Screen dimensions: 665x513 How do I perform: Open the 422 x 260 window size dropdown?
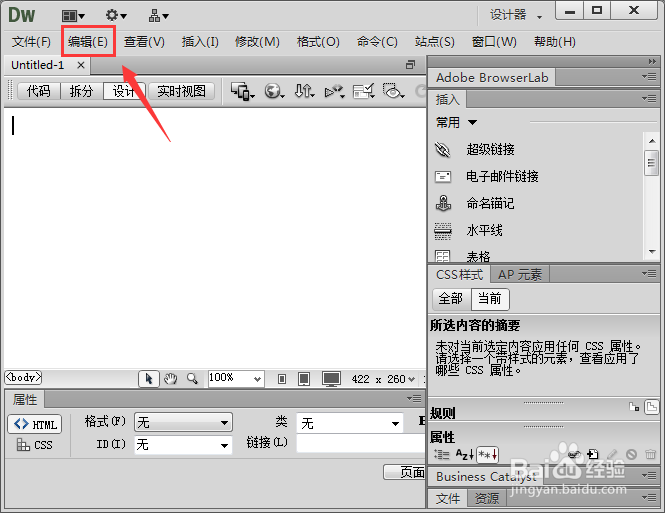pyautogui.click(x=383, y=379)
